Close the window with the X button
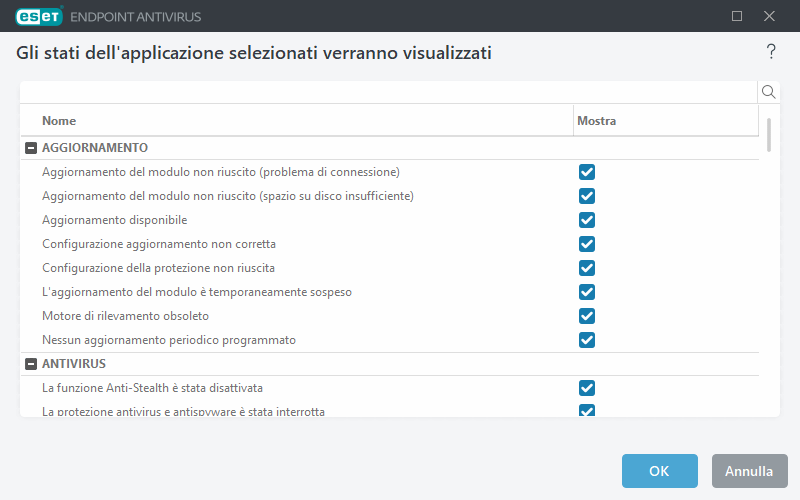This screenshot has width=800, height=500. pos(769,16)
